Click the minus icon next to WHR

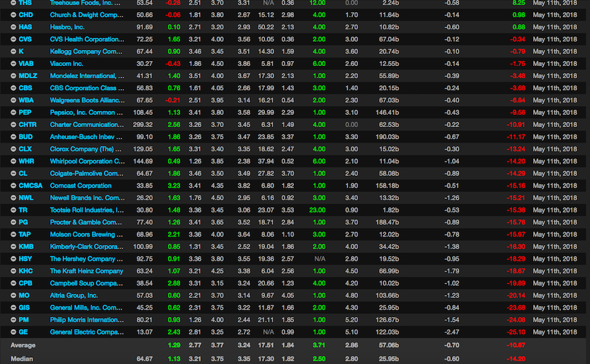pos(13,161)
